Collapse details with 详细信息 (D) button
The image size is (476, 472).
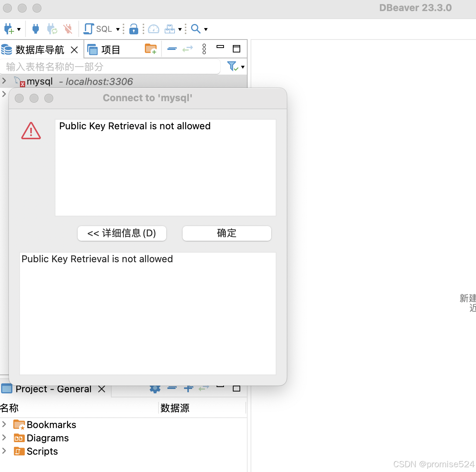(x=122, y=233)
